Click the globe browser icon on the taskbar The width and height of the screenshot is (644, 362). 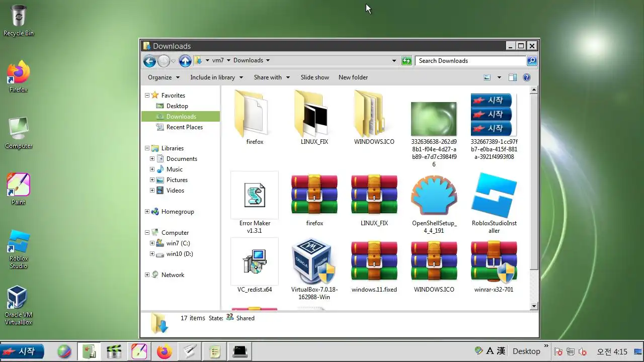(64, 351)
